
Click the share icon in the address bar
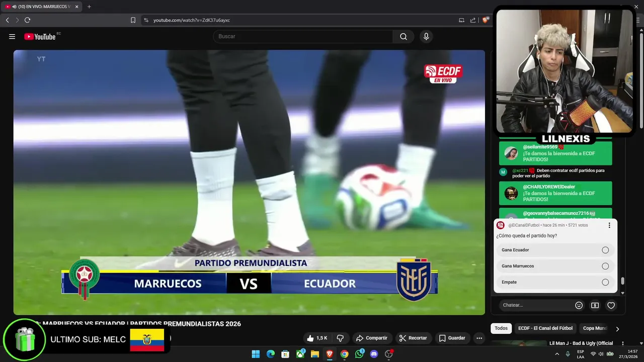pos(473,20)
